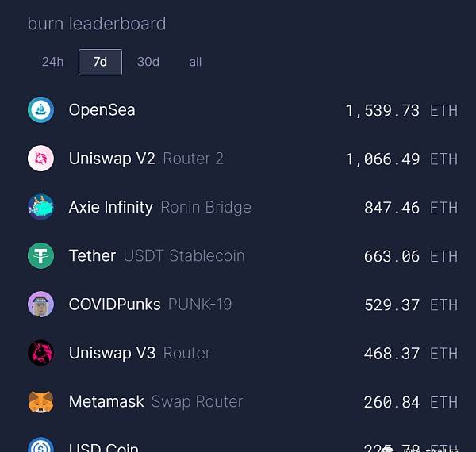Select the 7d timeframe tab
The image size is (476, 452).
tap(100, 62)
